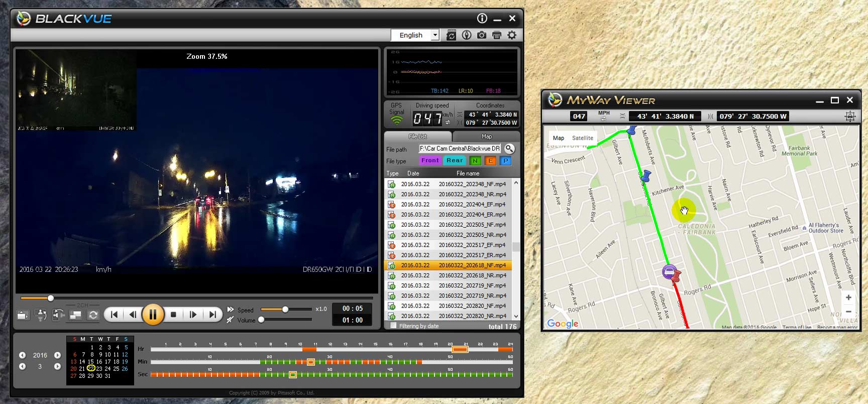Select file 20160322_202719_NF.mp4
The height and width of the screenshot is (404, 868).
(448, 285)
